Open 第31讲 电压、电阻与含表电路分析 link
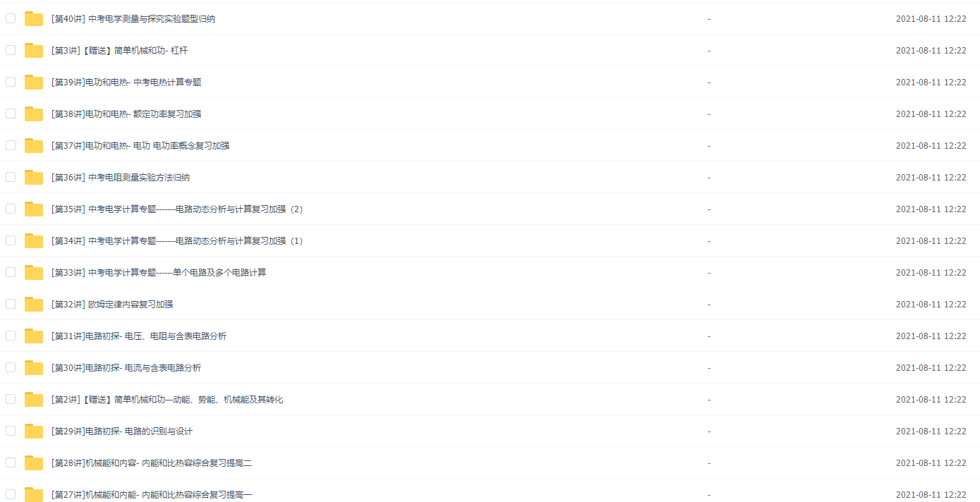Viewport: 980px width, 502px height. [x=139, y=336]
